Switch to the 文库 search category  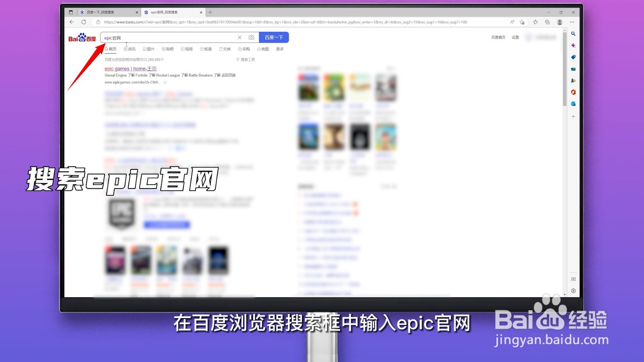[x=225, y=49]
